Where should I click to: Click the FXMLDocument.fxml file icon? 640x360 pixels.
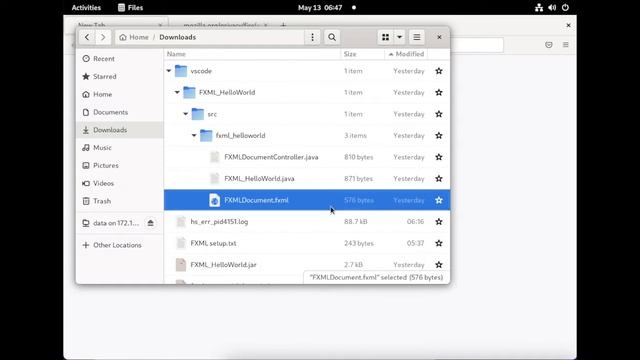[215, 200]
